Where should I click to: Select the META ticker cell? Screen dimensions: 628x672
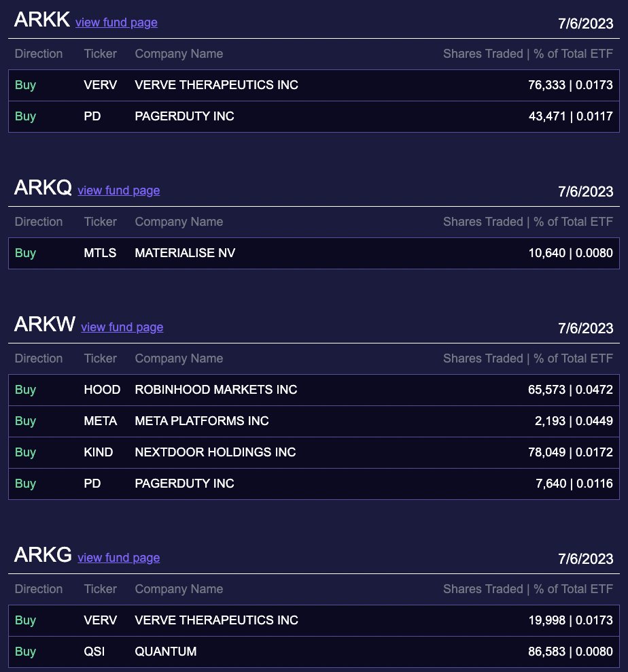[x=100, y=421]
